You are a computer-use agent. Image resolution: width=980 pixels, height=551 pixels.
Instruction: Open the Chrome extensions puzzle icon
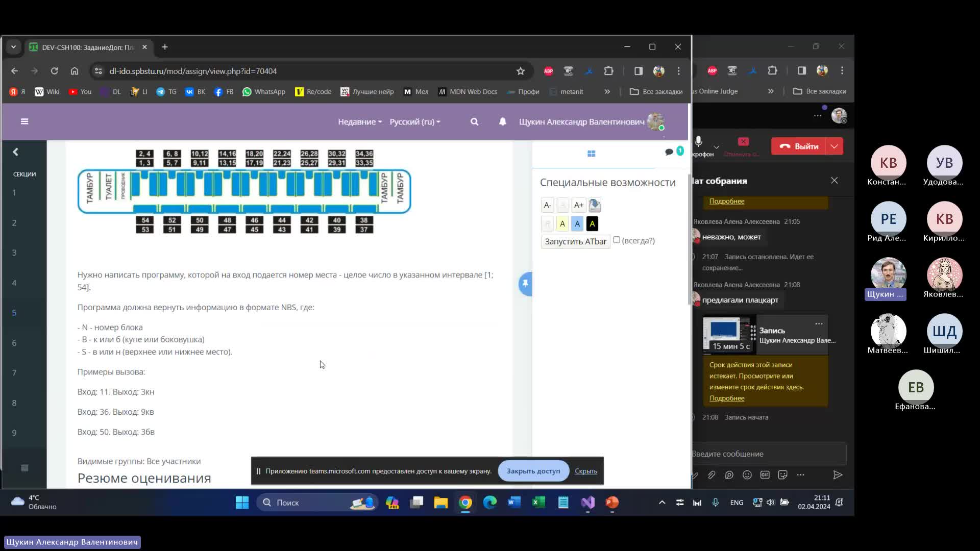coord(608,71)
